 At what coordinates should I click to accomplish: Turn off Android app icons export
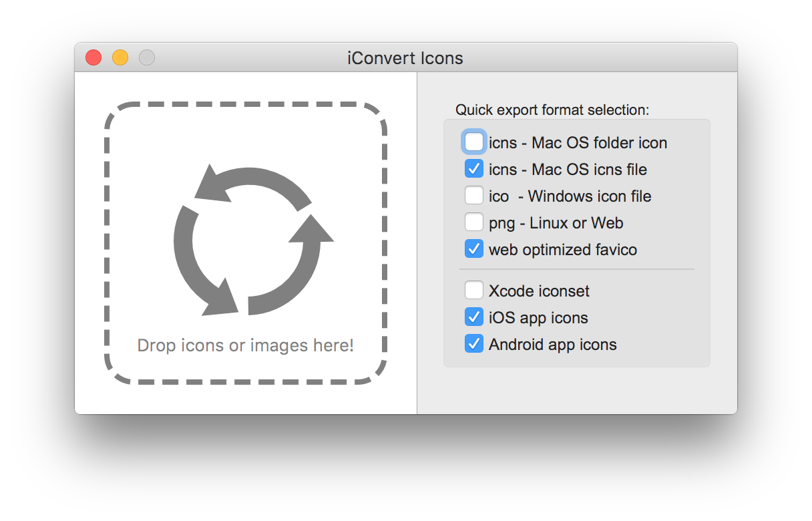tap(474, 344)
